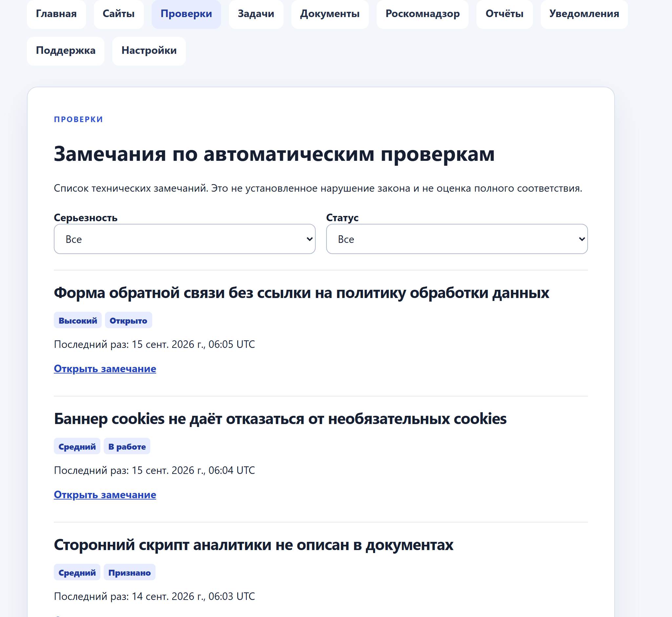Open the Документы tab

(x=329, y=14)
